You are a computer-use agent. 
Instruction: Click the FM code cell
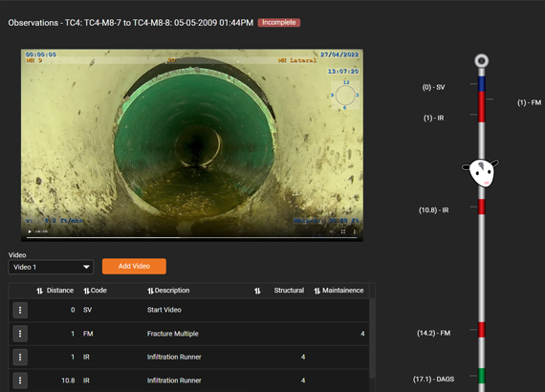[88, 334]
